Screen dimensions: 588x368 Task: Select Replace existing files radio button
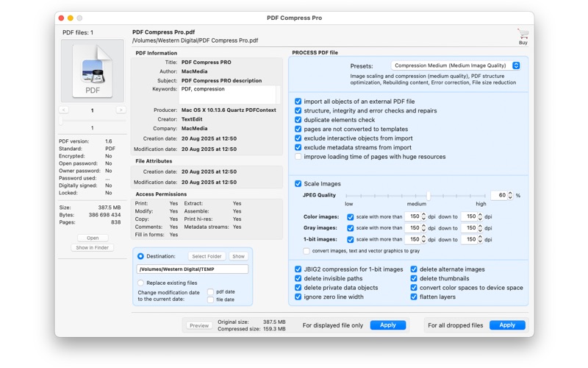(140, 283)
